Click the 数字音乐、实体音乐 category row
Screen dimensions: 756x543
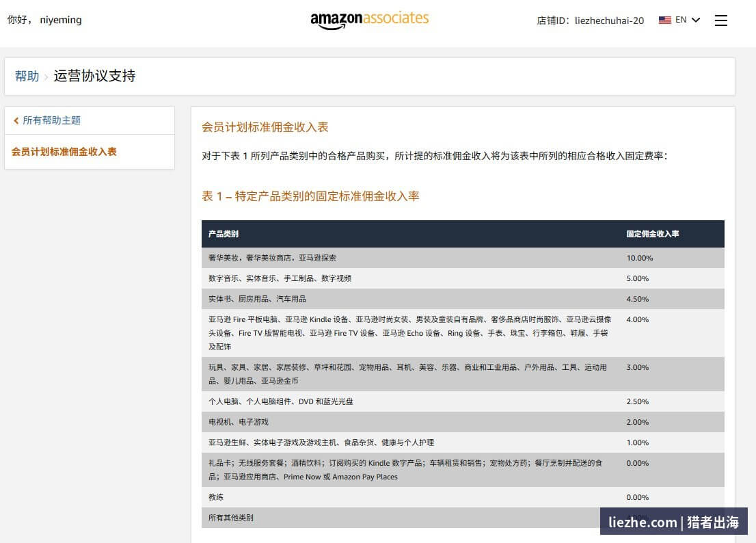coord(463,278)
